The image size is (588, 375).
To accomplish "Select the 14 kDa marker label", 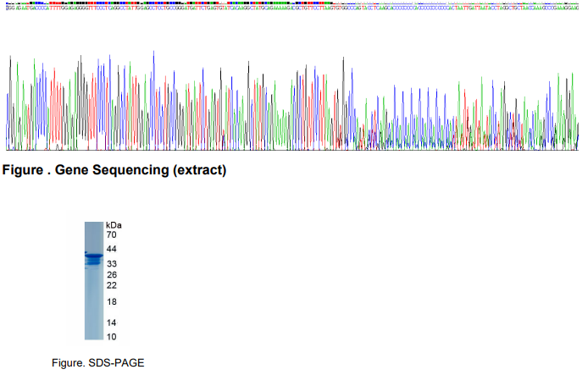I will point(110,323).
